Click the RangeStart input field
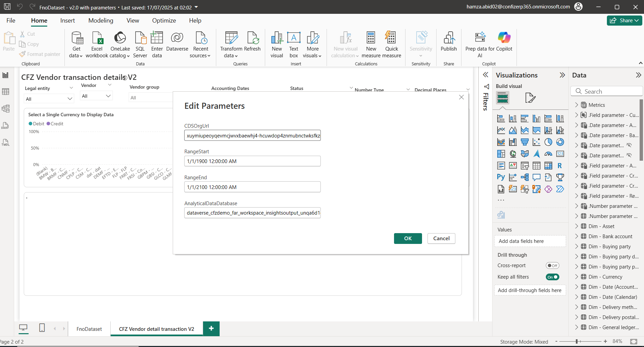644x347 pixels. (x=252, y=161)
